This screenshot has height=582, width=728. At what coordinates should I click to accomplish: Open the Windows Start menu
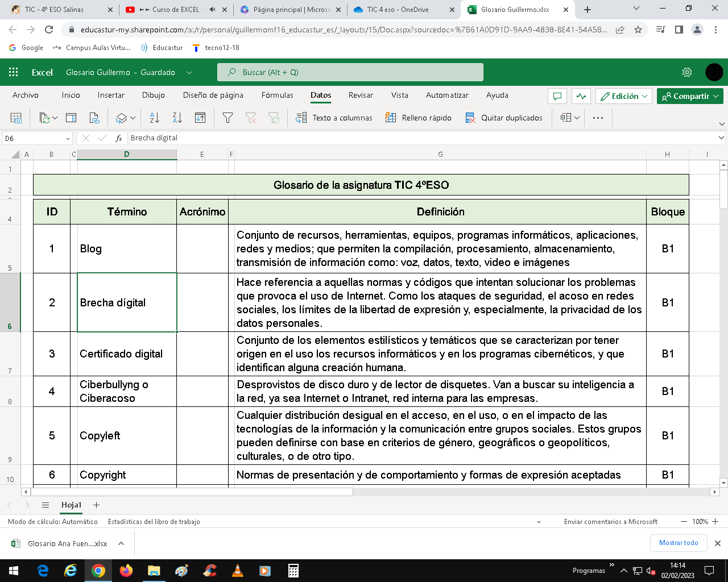click(x=14, y=571)
